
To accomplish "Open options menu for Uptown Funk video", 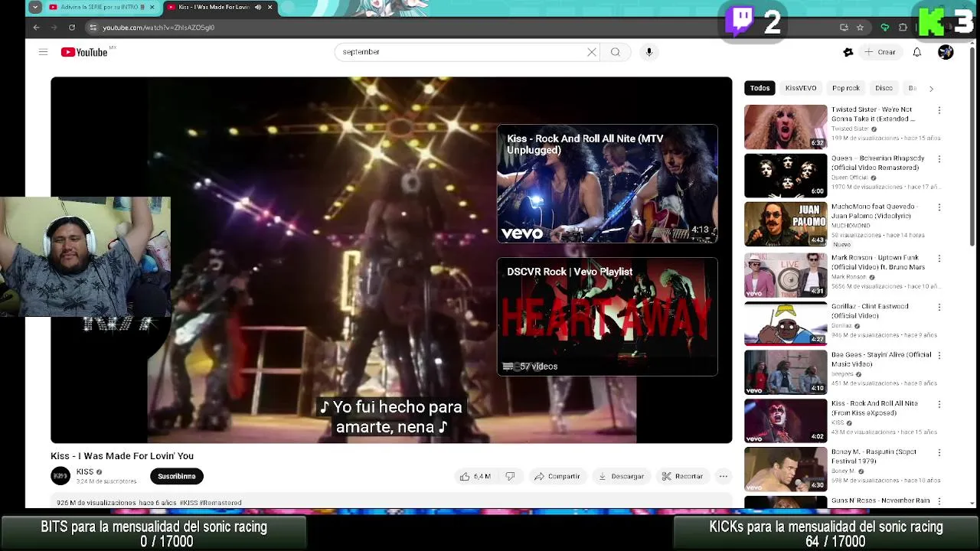I will (x=939, y=258).
